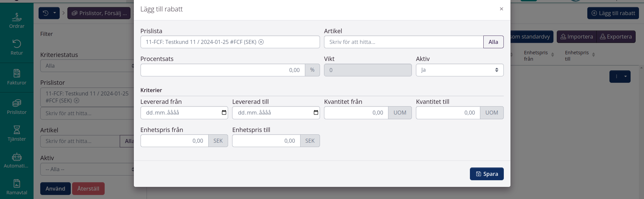
Task: Save the discount with Spara
Action: [x=486, y=174]
